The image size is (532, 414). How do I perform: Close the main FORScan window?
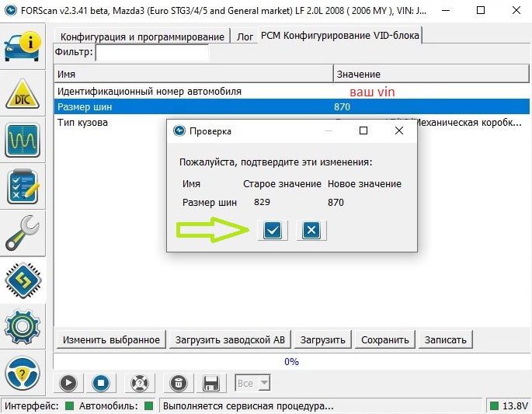[516, 10]
